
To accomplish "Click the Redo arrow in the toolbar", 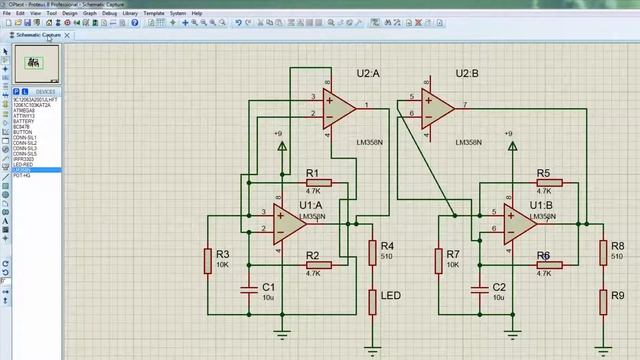I will (248, 23).
